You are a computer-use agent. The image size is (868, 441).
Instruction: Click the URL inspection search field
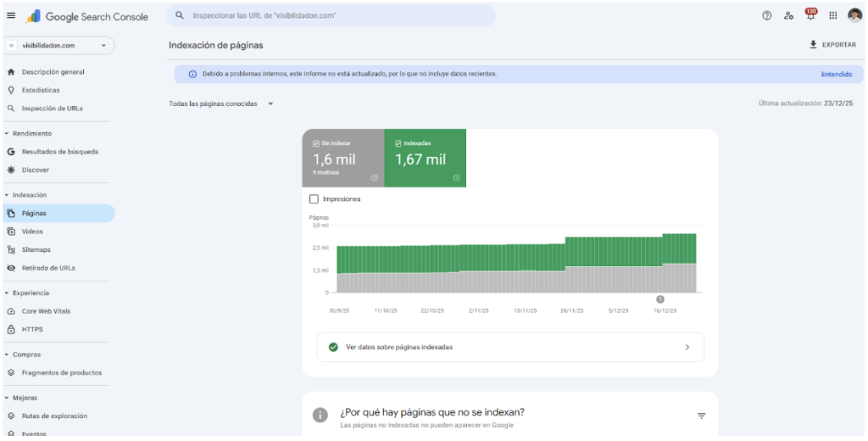[331, 15]
